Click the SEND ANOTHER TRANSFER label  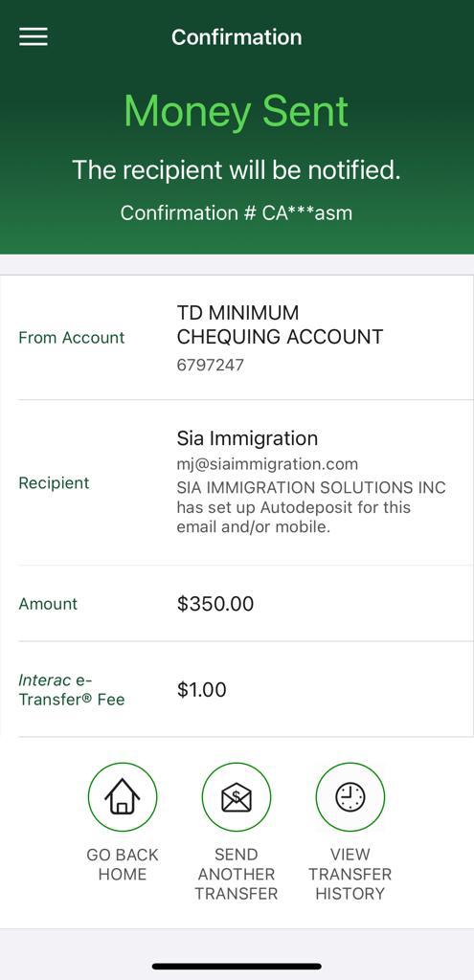pyautogui.click(x=237, y=874)
